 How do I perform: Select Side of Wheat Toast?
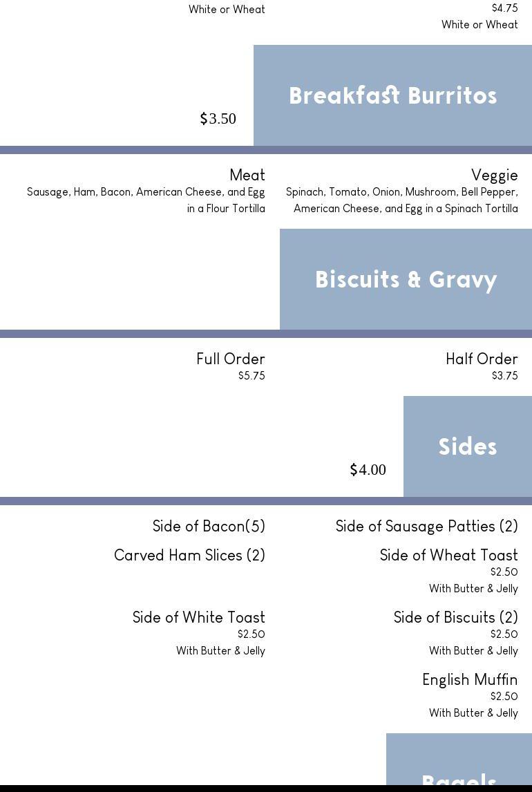tap(448, 555)
